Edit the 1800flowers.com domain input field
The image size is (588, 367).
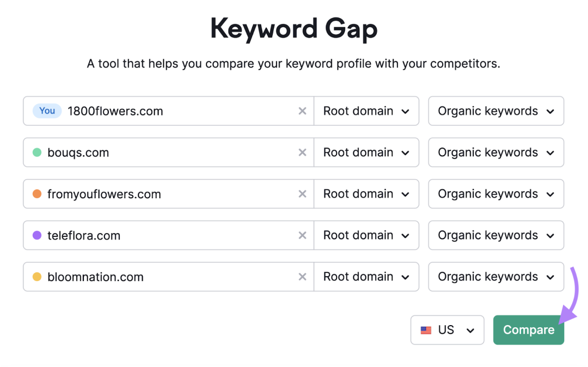click(x=180, y=111)
